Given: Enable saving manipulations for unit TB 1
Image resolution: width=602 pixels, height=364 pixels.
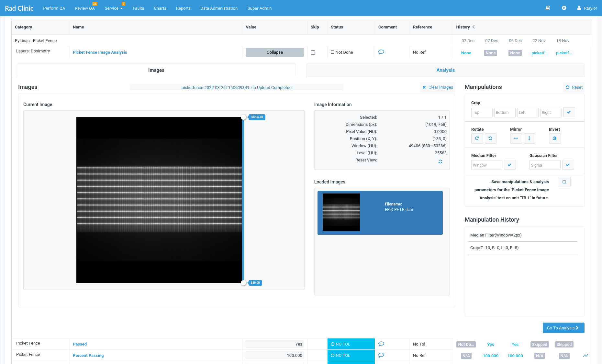Looking at the screenshot, I should coord(564,182).
